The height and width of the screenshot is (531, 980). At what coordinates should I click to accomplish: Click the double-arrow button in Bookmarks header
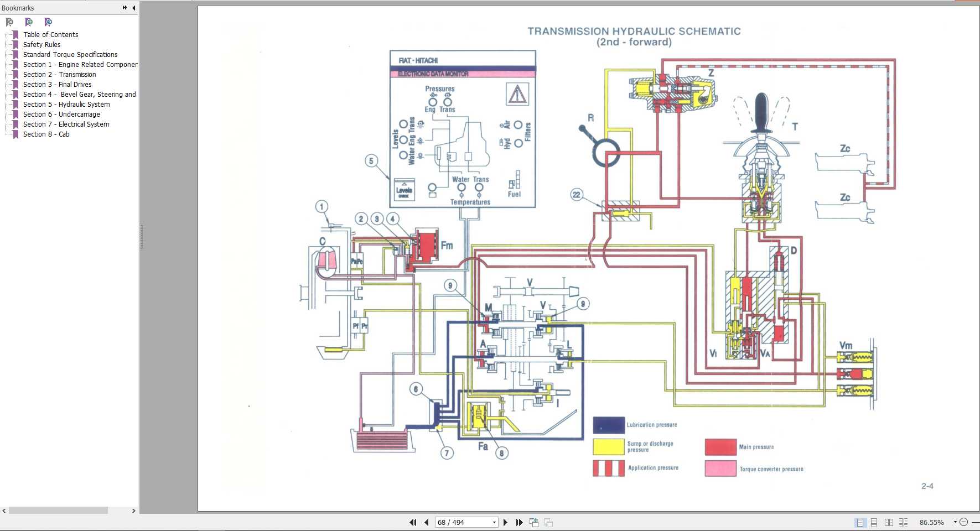[x=125, y=8]
